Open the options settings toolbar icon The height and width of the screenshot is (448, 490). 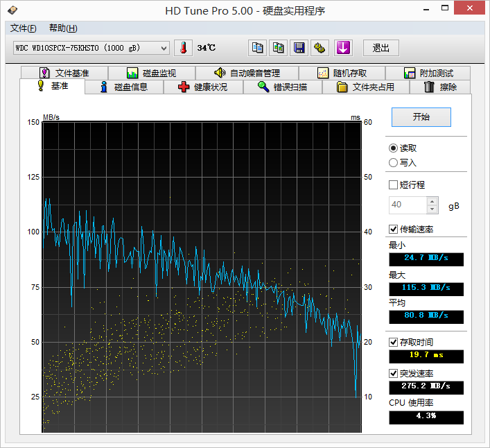[x=320, y=48]
